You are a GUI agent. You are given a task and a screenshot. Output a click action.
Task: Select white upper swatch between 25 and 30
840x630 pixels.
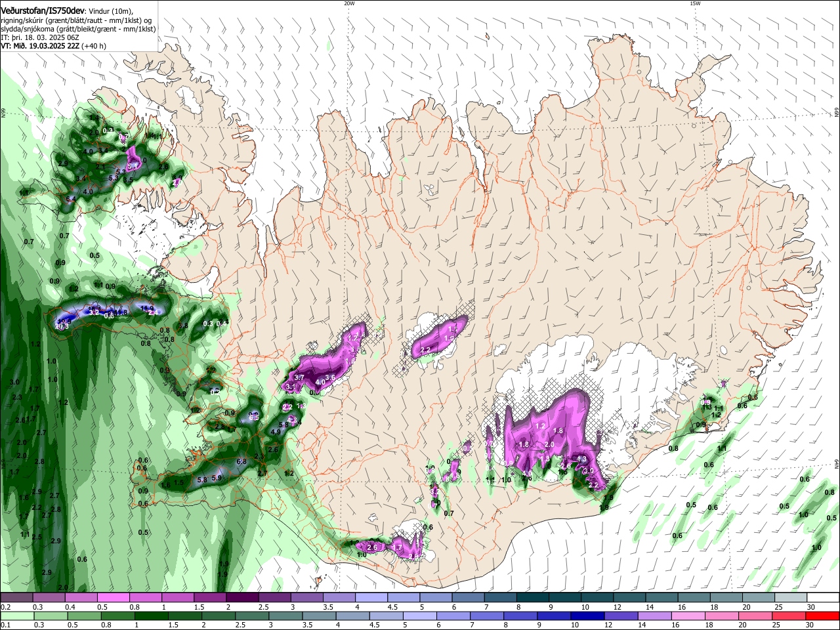pyautogui.click(x=791, y=597)
